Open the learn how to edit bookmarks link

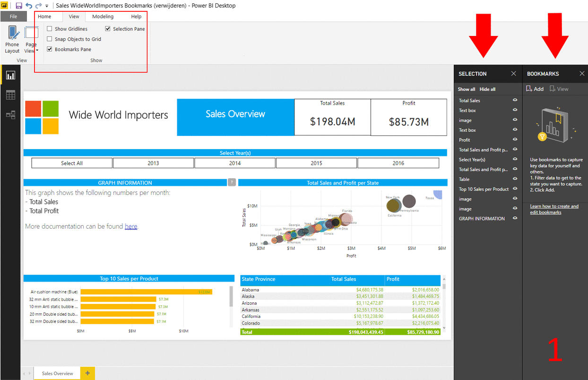555,209
